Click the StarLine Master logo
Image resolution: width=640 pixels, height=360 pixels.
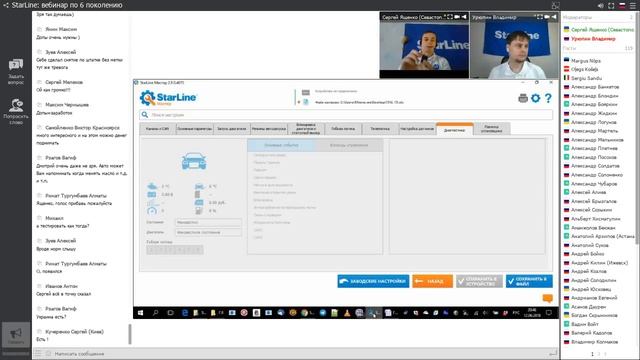(x=168, y=98)
